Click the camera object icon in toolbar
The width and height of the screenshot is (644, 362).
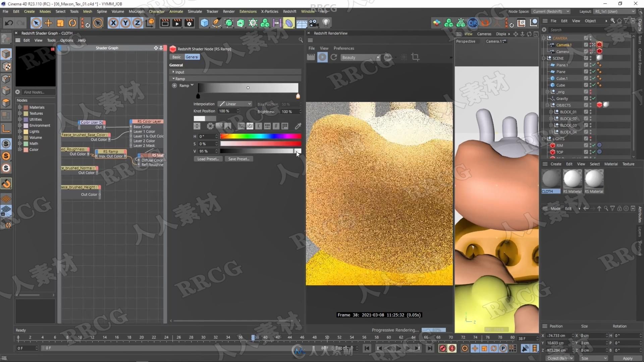(x=314, y=23)
